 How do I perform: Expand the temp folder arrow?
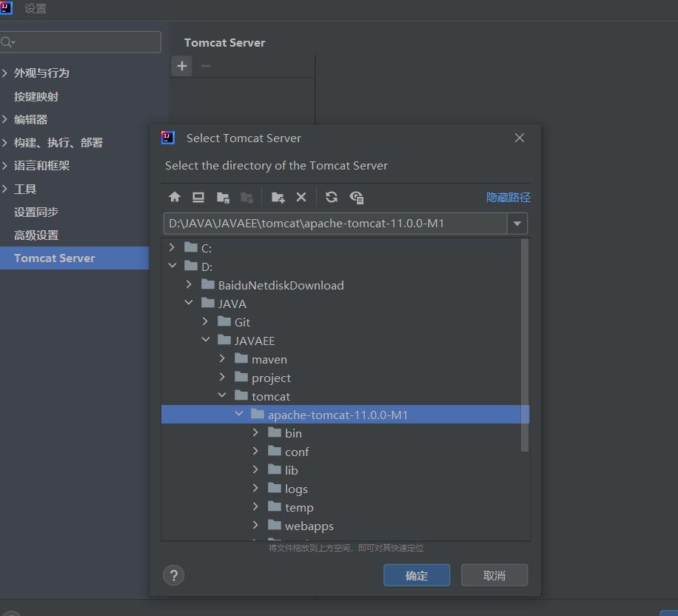coord(255,506)
